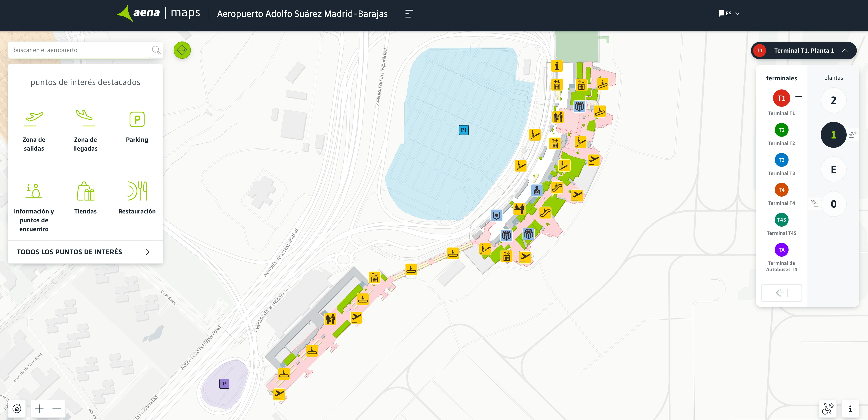868x420 pixels.
Task: Select floor 2 in plantas
Action: coord(833,100)
